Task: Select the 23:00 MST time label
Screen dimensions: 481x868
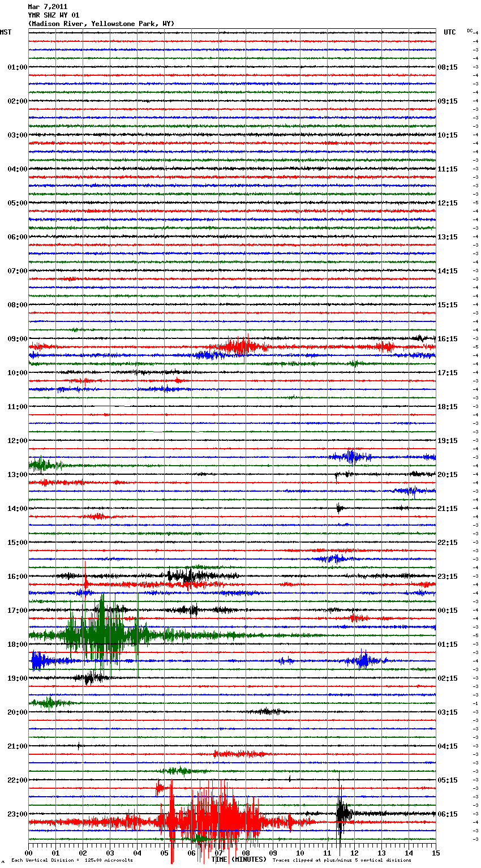Action: click(18, 814)
